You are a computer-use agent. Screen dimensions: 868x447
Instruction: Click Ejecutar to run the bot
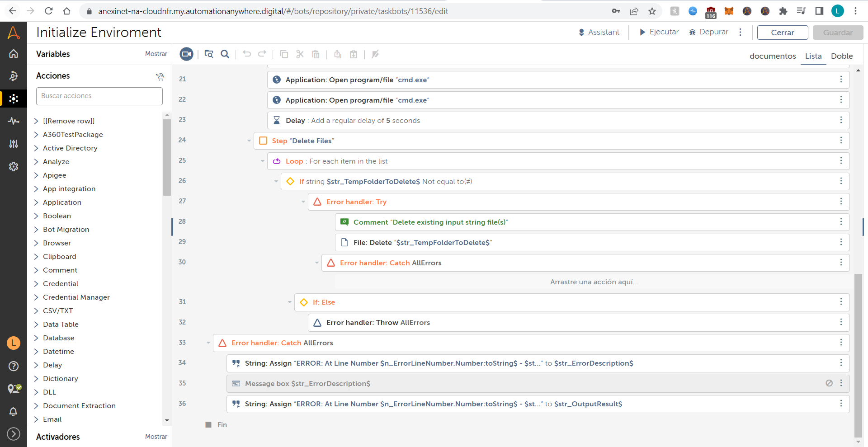point(659,32)
